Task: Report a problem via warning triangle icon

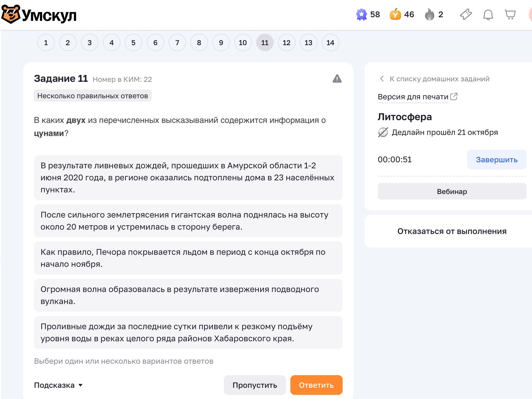Action: 337,79
